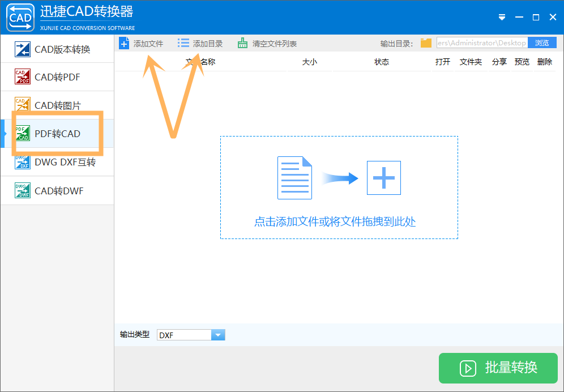
Task: Close the converter window
Action: (553, 18)
